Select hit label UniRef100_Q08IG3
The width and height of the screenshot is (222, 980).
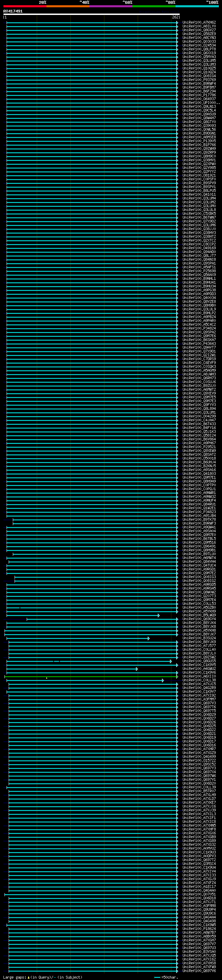199,577
